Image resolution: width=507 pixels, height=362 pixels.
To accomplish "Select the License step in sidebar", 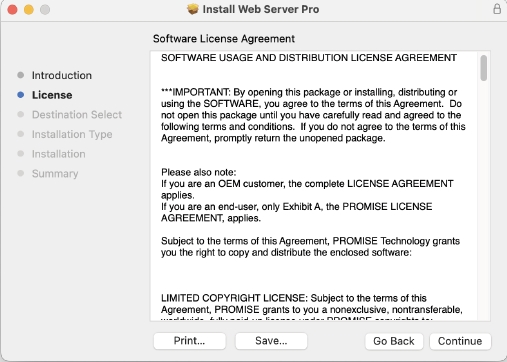I will point(52,95).
